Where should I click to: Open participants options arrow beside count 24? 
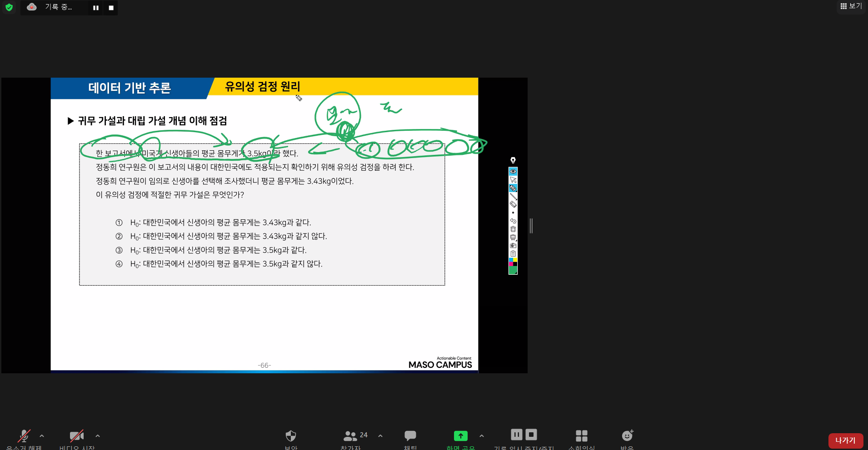coord(380,436)
